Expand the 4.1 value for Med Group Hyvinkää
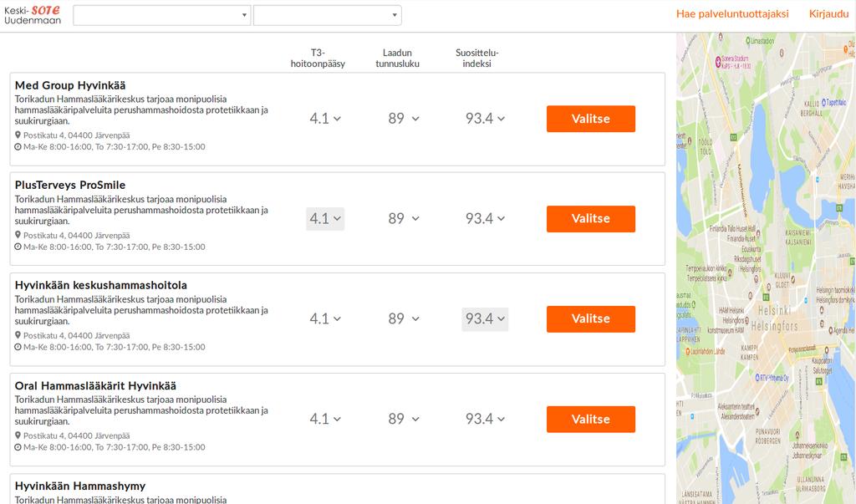 (325, 119)
